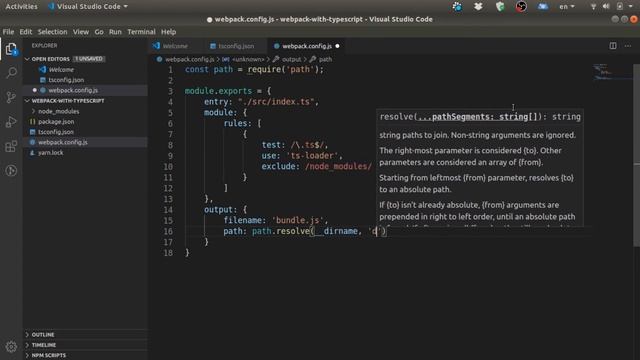Click the unsaved dot on webpack.config.js tab
This screenshot has height=360, width=640.
pyautogui.click(x=337, y=46)
